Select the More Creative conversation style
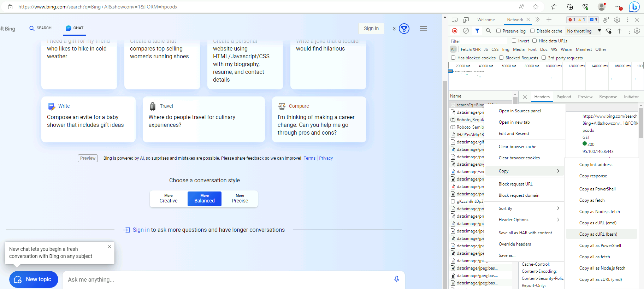This screenshot has width=644, height=289. pos(169,199)
